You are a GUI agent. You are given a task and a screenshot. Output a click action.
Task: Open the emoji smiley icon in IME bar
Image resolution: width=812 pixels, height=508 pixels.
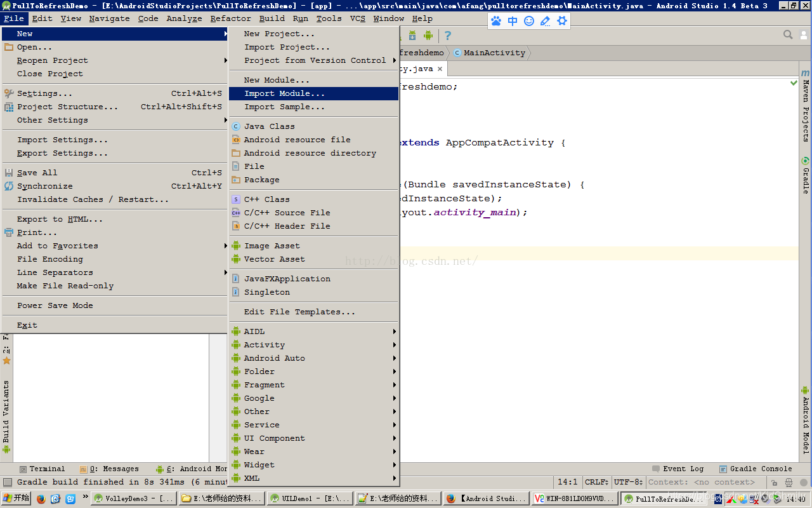pyautogui.click(x=529, y=21)
